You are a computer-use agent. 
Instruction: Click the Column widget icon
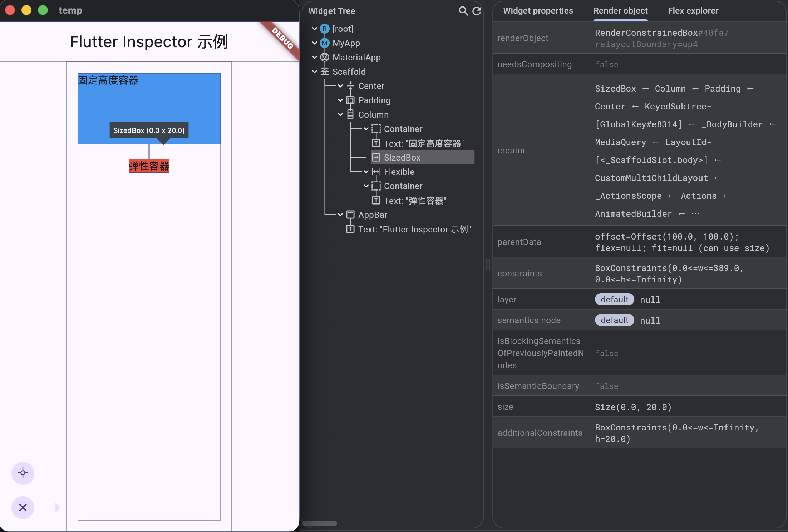(350, 115)
